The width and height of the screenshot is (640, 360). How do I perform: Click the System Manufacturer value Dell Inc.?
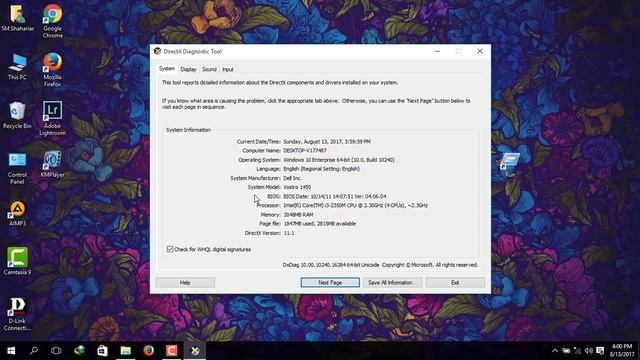pos(292,178)
